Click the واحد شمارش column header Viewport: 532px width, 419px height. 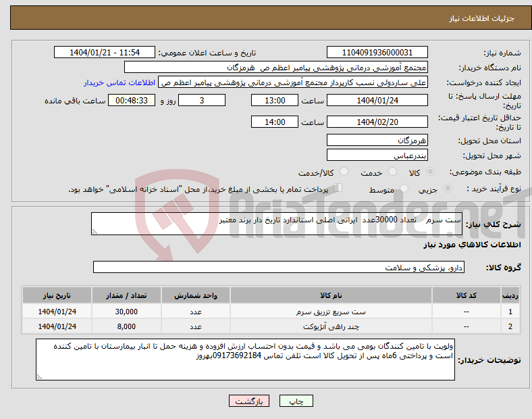(x=196, y=295)
